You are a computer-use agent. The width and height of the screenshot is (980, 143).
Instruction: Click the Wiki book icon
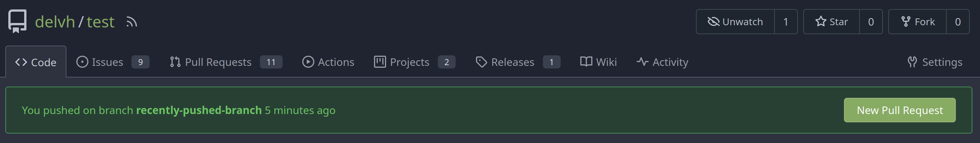(586, 61)
